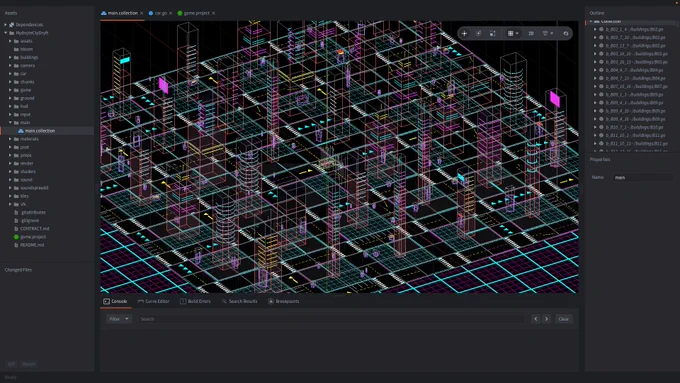Select the Move tool in viewport toolbar
The height and width of the screenshot is (383, 680).
click(464, 33)
